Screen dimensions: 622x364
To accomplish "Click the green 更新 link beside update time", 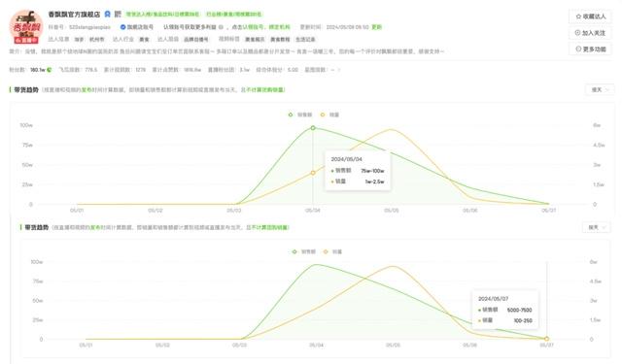I will 376,27.
